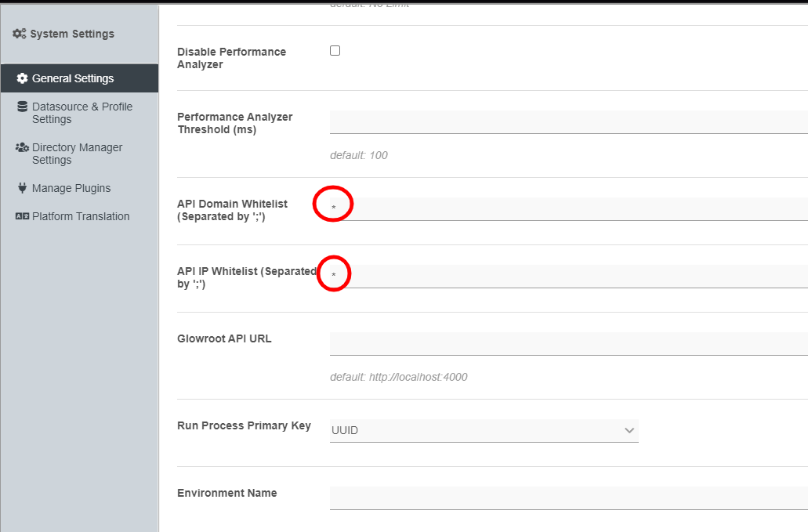
Task: Focus the Glowroot API URL field
Action: [x=568, y=344]
